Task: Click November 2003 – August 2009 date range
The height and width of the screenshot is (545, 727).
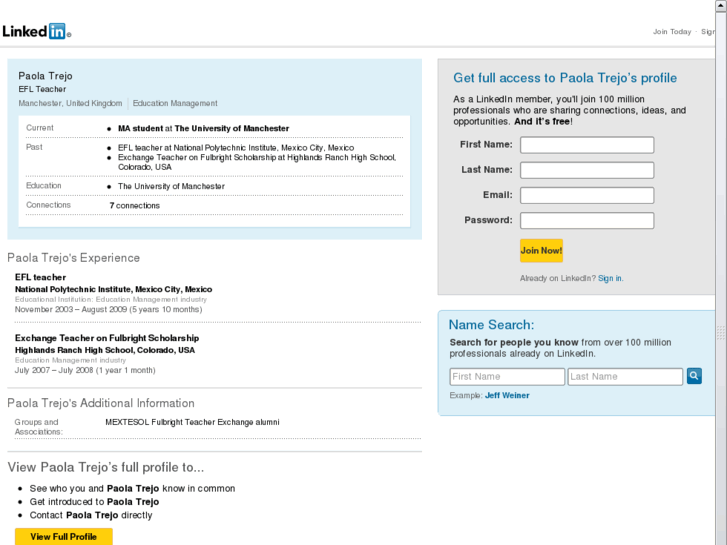Action: tap(108, 309)
